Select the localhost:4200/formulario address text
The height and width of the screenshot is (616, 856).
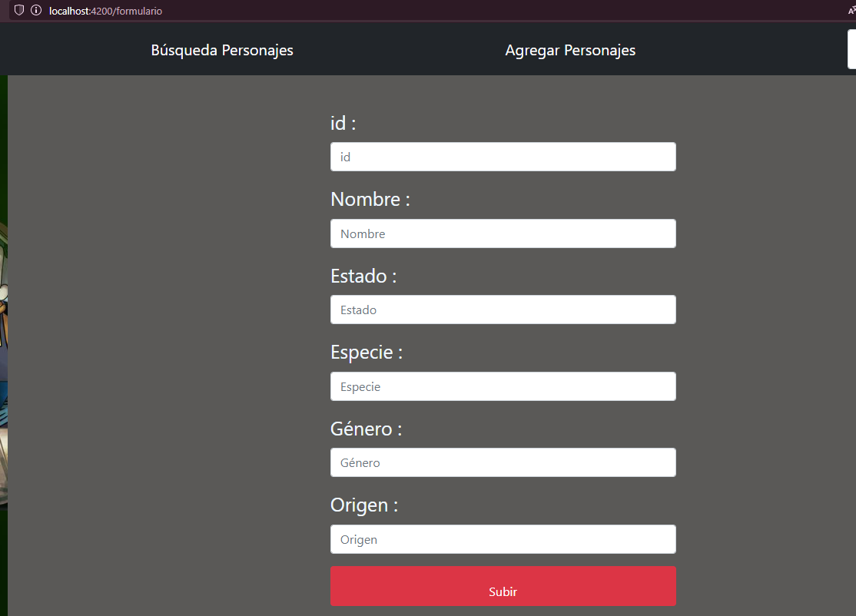[x=105, y=11]
